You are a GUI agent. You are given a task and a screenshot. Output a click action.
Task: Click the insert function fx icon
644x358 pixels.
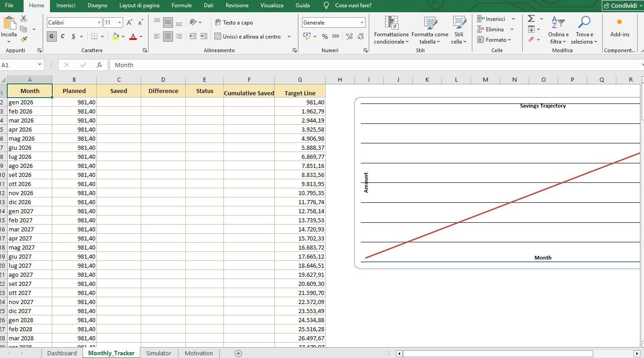[x=99, y=65]
